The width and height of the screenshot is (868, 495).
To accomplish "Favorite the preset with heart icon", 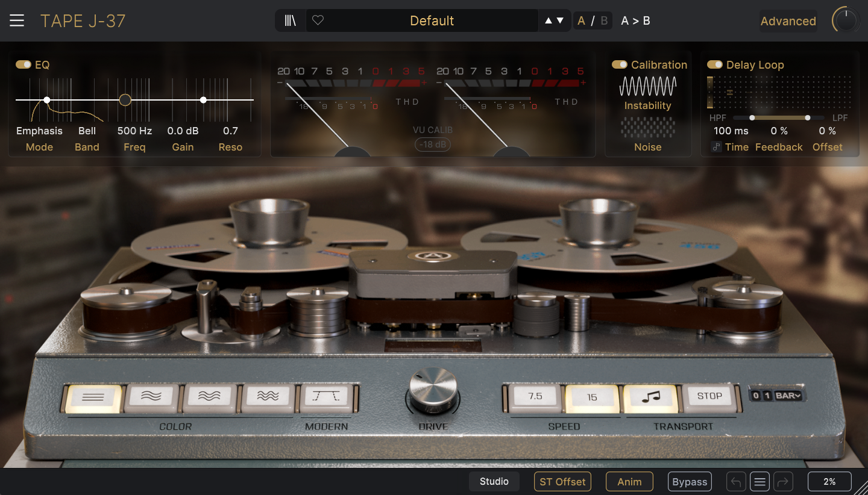I will click(x=318, y=21).
